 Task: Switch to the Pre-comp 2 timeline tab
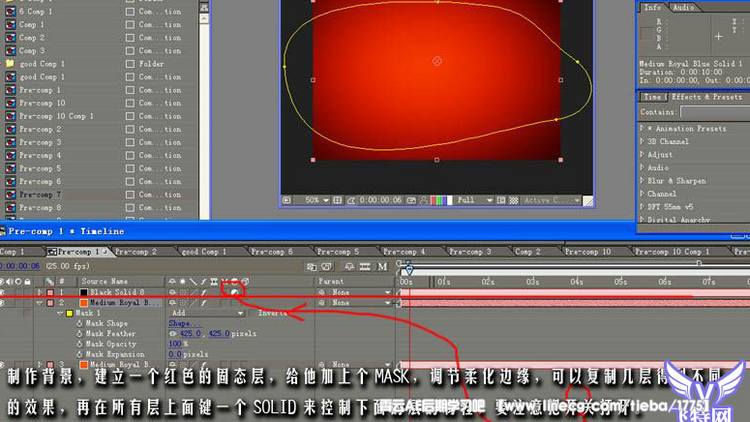[136, 252]
